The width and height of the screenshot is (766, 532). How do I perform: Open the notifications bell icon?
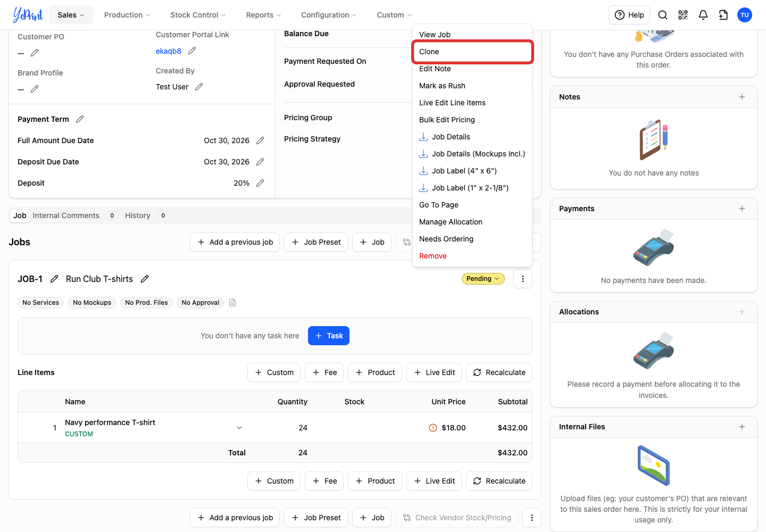pyautogui.click(x=703, y=15)
